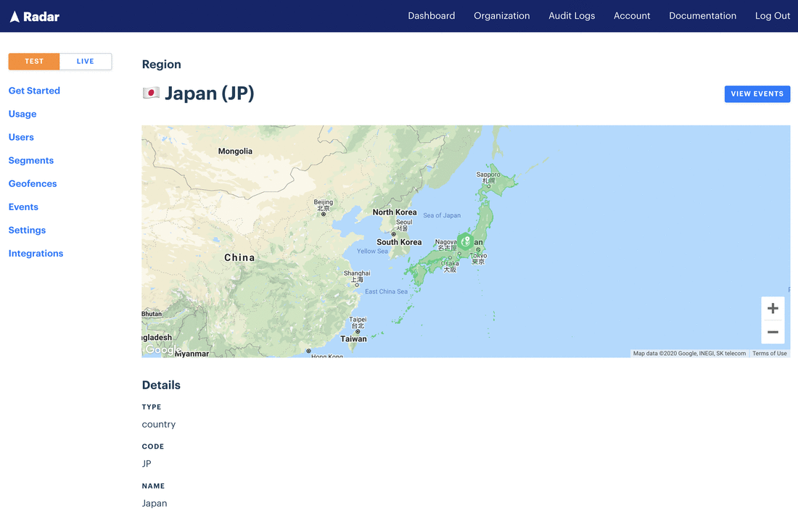Switch to LIVE environment
Image resolution: width=798 pixels, height=532 pixels.
click(86, 61)
